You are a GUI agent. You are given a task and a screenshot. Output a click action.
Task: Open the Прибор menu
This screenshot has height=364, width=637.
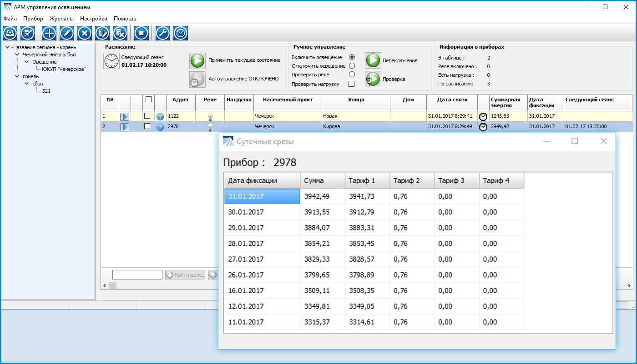click(33, 19)
